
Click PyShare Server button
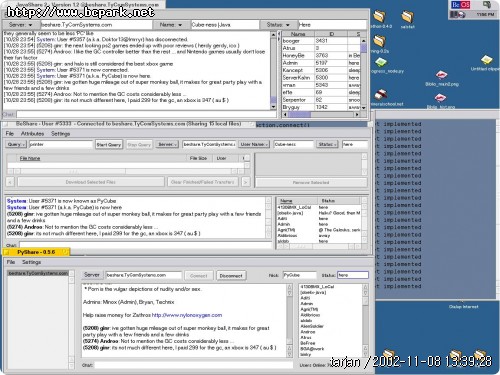92,275
